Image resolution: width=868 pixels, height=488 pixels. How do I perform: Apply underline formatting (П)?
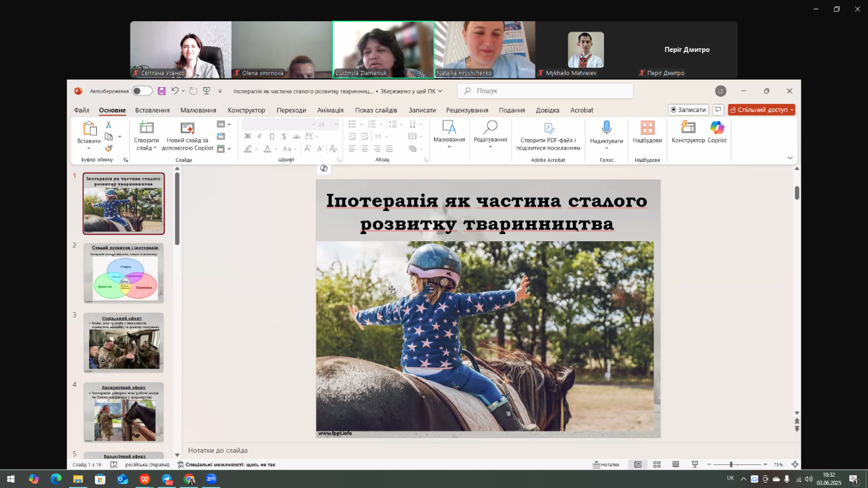pyautogui.click(x=272, y=136)
